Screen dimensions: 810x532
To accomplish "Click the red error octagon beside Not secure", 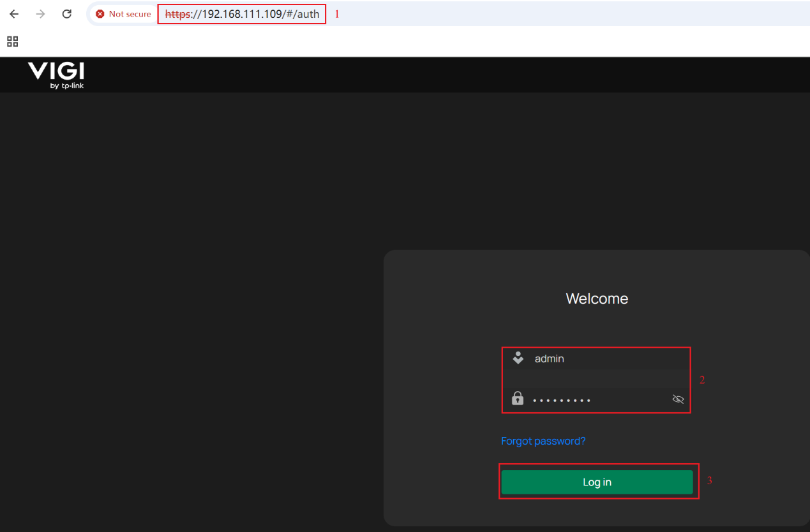I will 101,13.
